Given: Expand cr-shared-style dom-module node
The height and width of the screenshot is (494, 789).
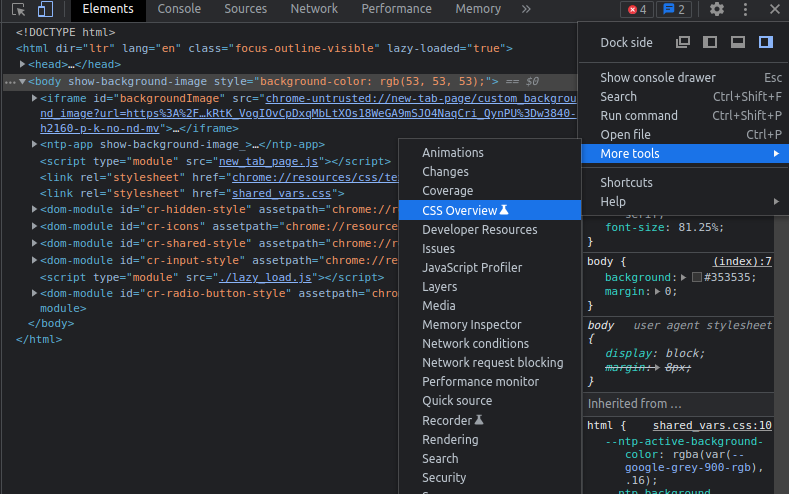Looking at the screenshot, I should (34, 243).
